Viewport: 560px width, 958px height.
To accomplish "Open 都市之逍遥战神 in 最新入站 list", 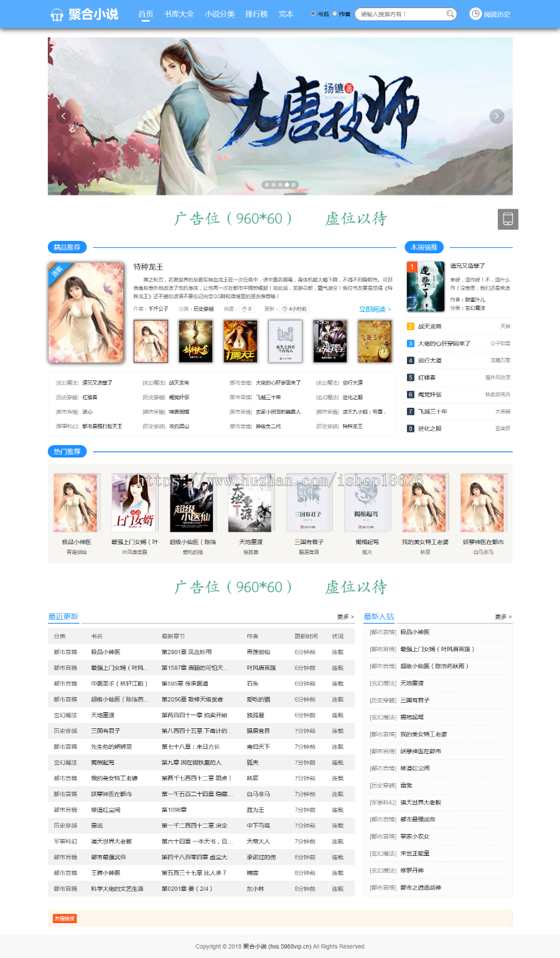I will pos(421,888).
